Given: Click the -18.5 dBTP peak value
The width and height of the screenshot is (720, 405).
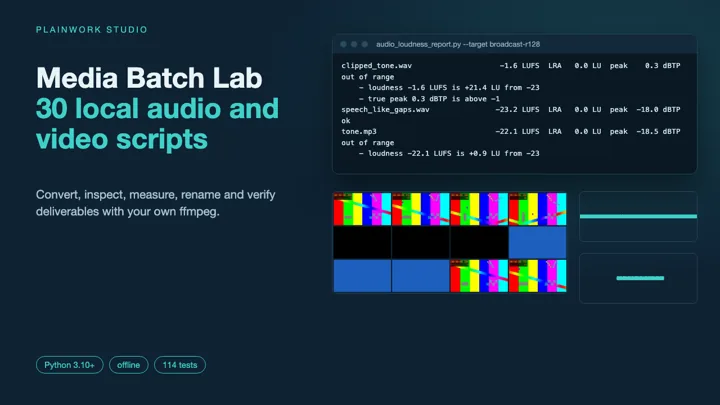Looking at the screenshot, I should (x=658, y=132).
